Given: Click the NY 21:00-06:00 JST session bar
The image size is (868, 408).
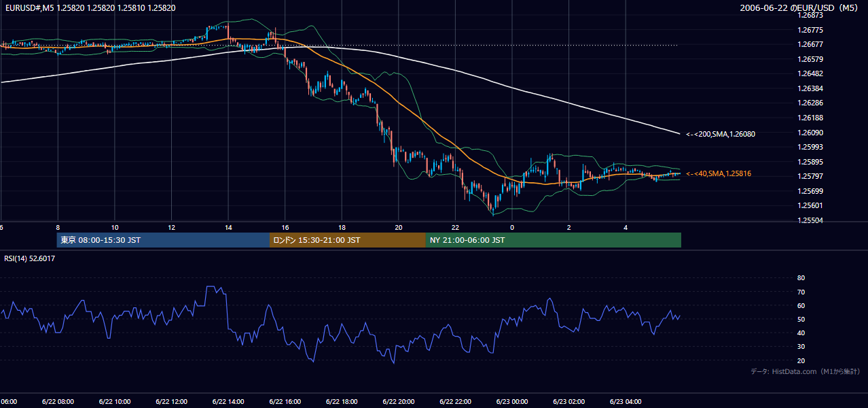Looking at the screenshot, I should pyautogui.click(x=554, y=240).
